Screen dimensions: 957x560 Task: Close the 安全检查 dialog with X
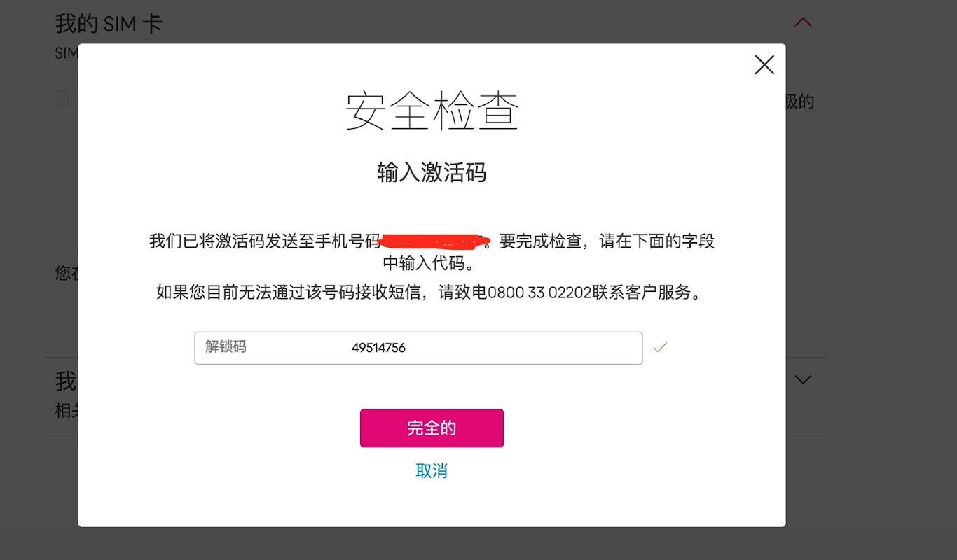764,65
